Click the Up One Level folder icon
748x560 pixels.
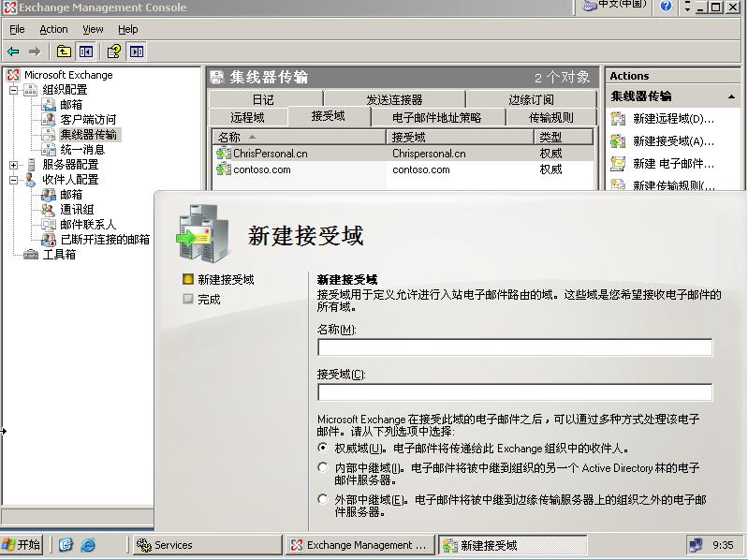pyautogui.click(x=64, y=52)
